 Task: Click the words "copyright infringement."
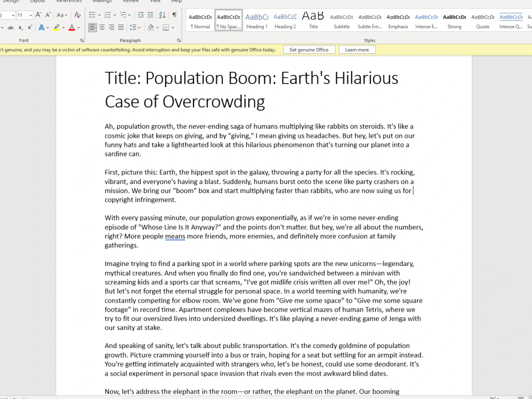[140, 200]
